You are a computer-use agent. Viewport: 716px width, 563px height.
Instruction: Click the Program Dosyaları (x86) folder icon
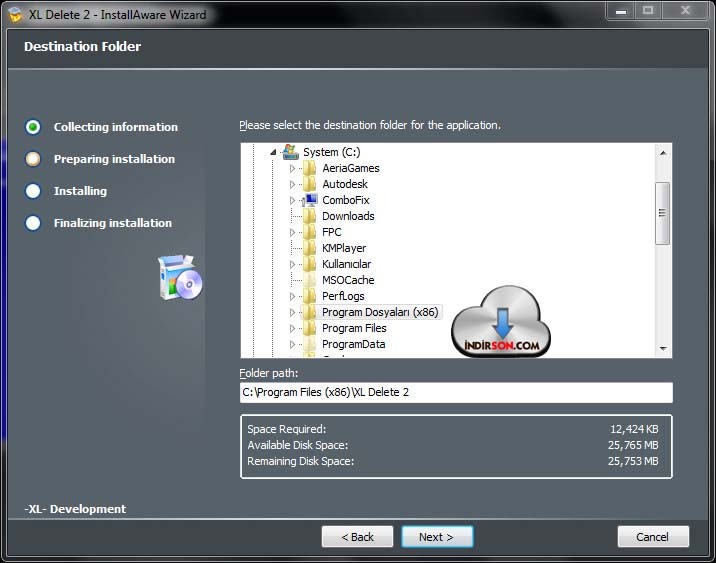[x=310, y=312]
